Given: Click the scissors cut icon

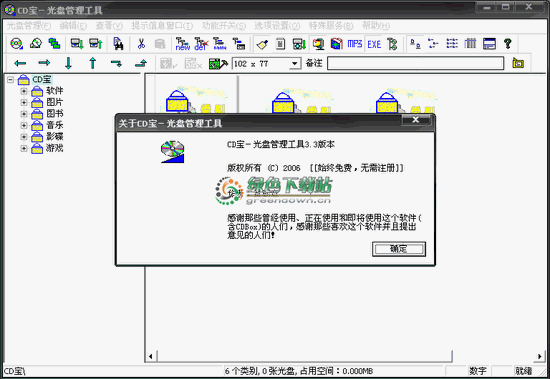Looking at the screenshot, I should point(141,44).
